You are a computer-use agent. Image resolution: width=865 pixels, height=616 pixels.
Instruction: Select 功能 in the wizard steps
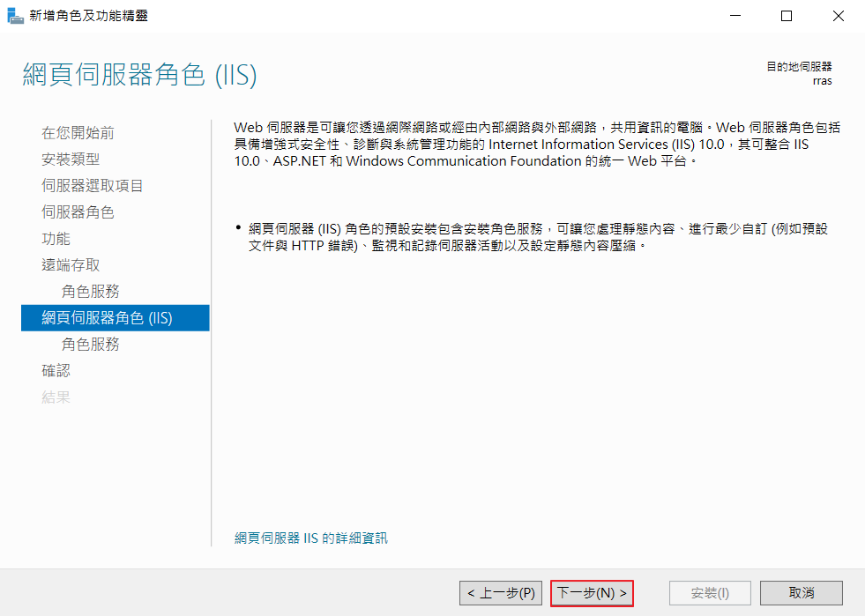click(56, 239)
